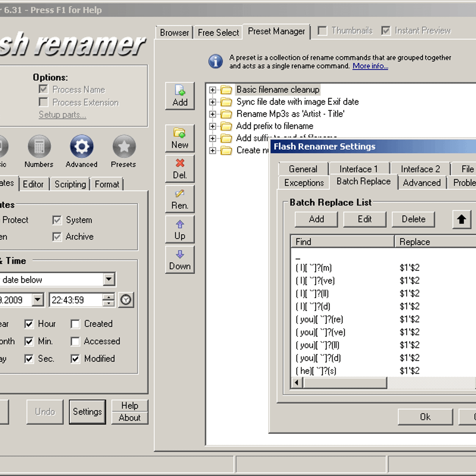
Task: Toggle Process Extension checkbox
Action: 43,102
